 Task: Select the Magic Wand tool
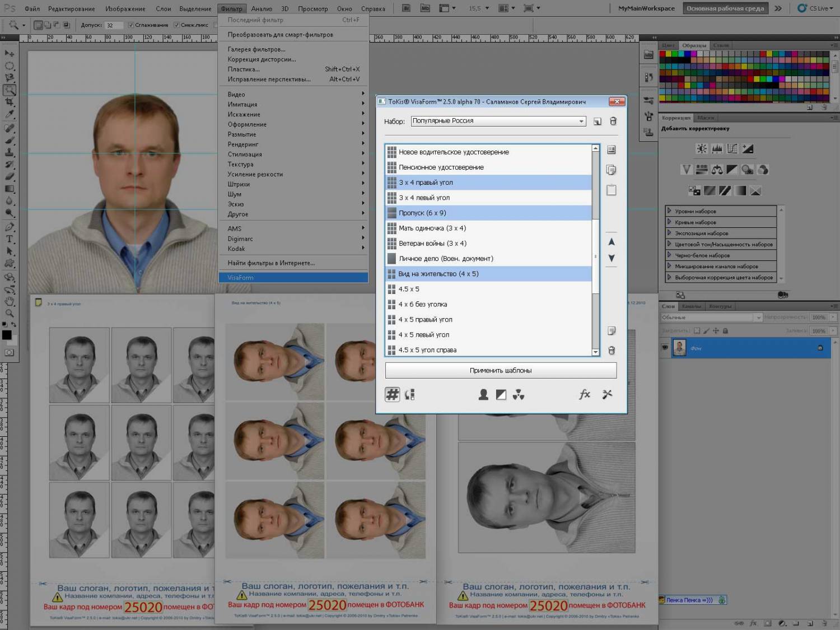click(x=10, y=90)
